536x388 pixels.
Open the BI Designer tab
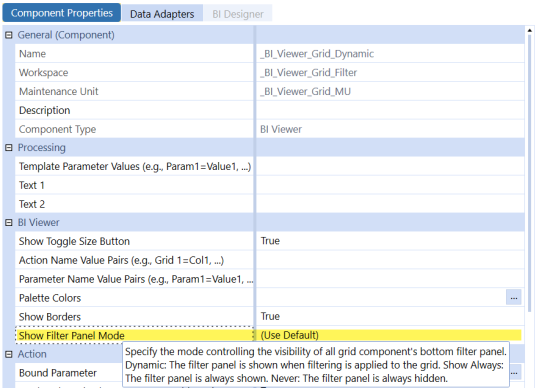238,14
